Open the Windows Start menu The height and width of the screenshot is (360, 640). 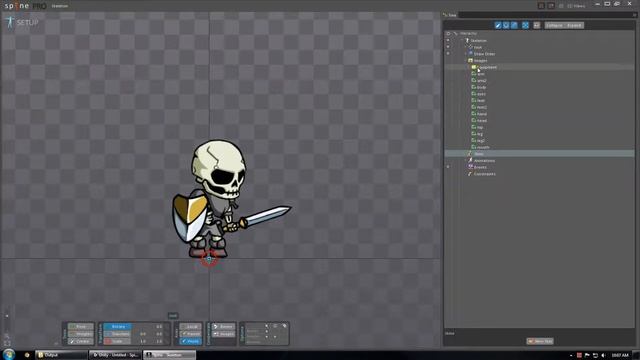[9, 354]
